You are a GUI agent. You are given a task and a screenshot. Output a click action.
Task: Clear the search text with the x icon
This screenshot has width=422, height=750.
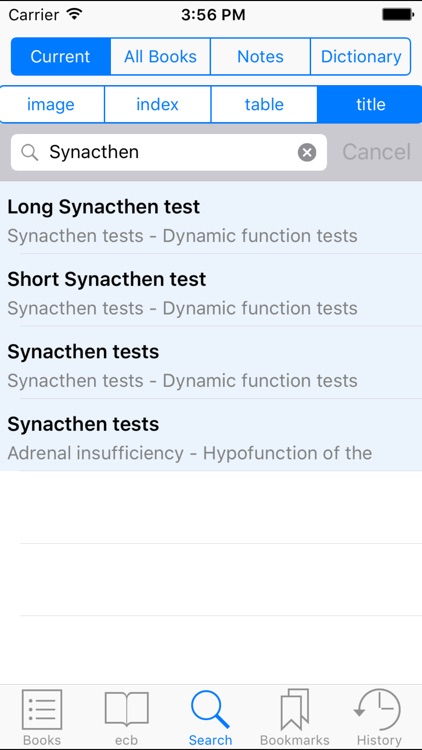pyautogui.click(x=307, y=153)
